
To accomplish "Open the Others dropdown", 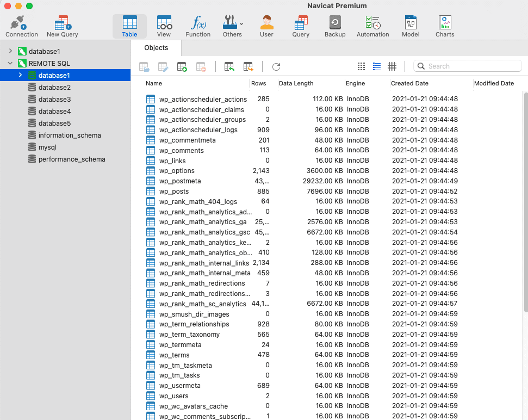I will (233, 26).
